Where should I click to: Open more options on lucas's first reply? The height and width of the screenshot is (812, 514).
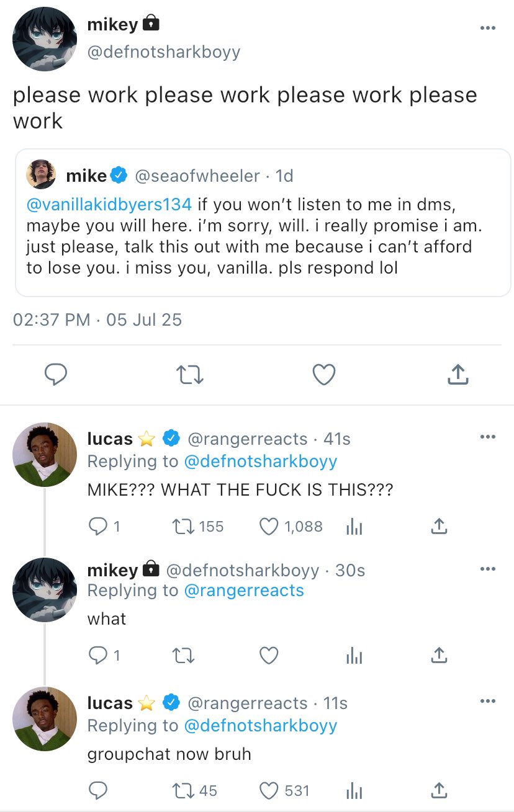pos(488,437)
